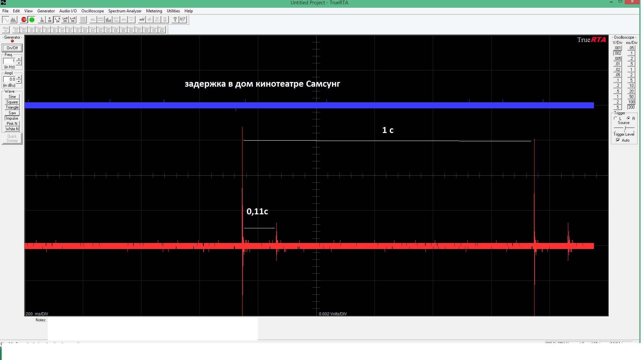Open the Help menu
The height and width of the screenshot is (360, 644).
coord(189,11)
